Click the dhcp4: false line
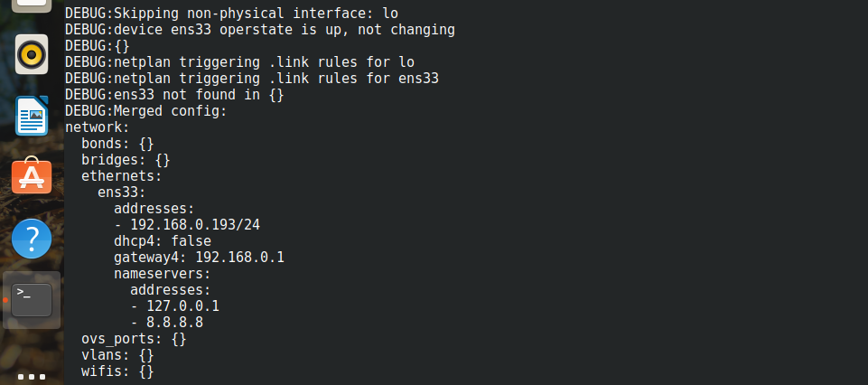 tap(163, 241)
